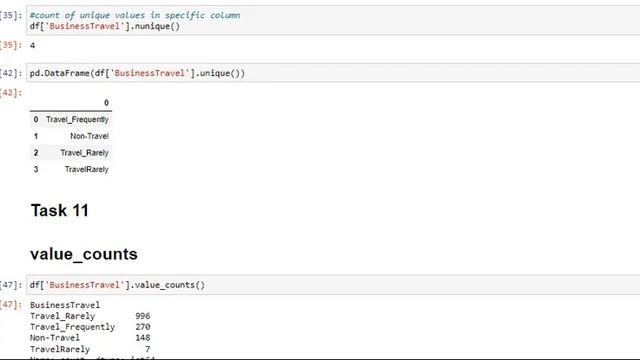This screenshot has height=360, width=640.
Task: Click the BusinessTravel label in the output
Action: (65, 305)
